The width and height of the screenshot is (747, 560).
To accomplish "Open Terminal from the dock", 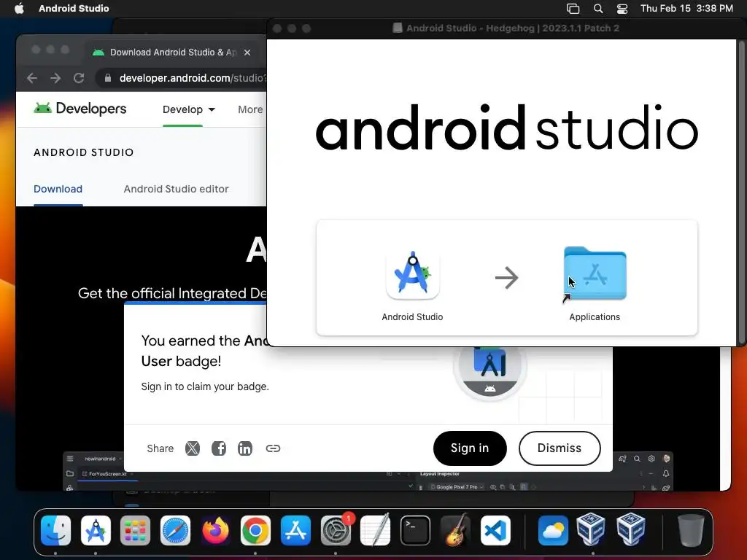I will pyautogui.click(x=415, y=531).
